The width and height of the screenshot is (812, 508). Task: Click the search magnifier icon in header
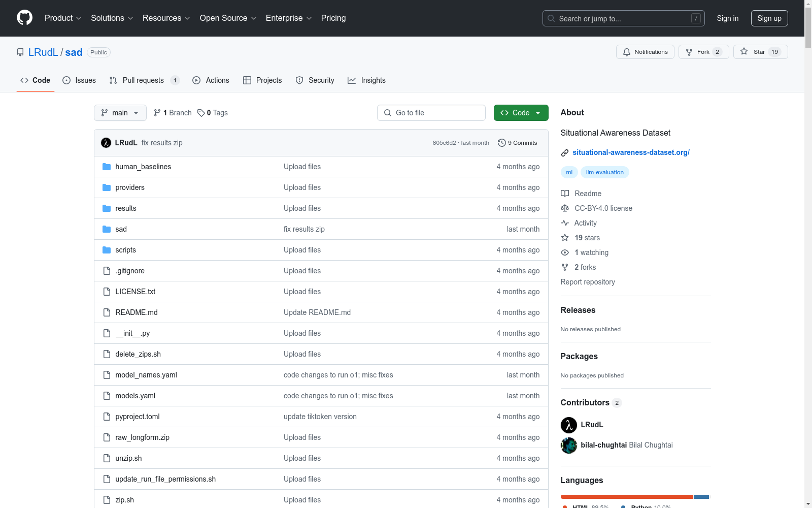click(551, 18)
